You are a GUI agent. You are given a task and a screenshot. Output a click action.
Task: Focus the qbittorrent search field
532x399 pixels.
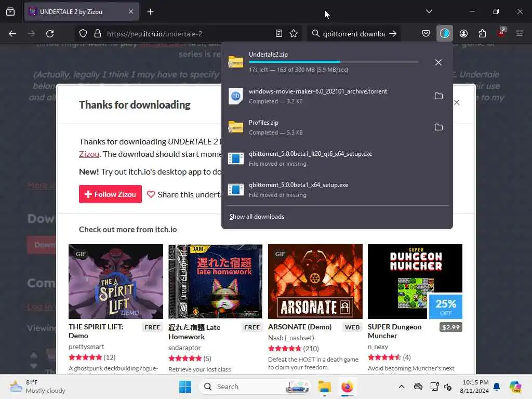coord(354,34)
